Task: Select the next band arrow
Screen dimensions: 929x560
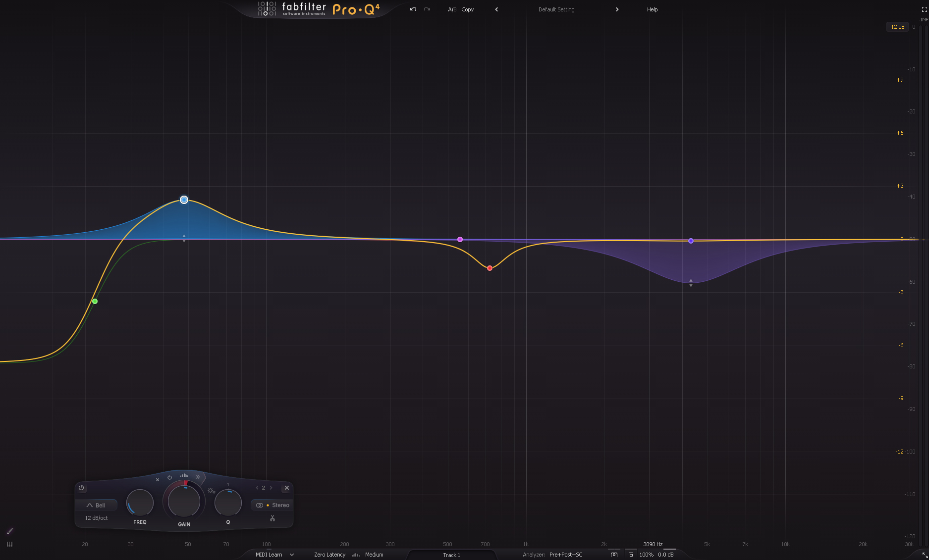Action: [x=271, y=488]
